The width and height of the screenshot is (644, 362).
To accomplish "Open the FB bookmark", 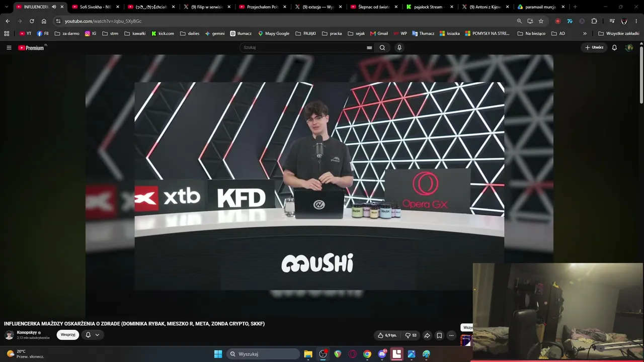I will (43, 34).
